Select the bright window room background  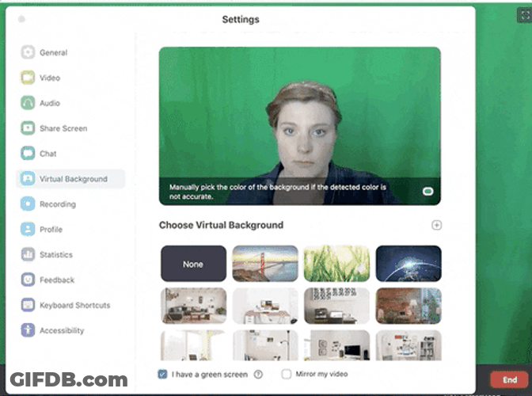pos(193,345)
